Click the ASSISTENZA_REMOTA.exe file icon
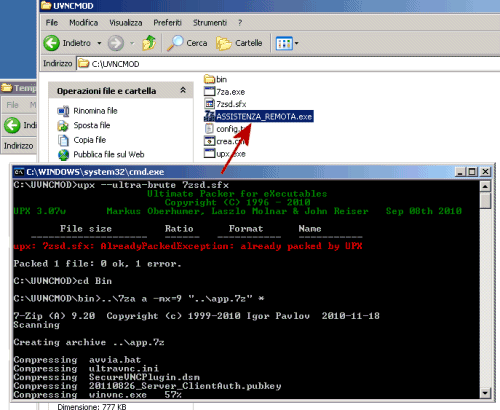The width and height of the screenshot is (500, 410). pyautogui.click(x=209, y=116)
